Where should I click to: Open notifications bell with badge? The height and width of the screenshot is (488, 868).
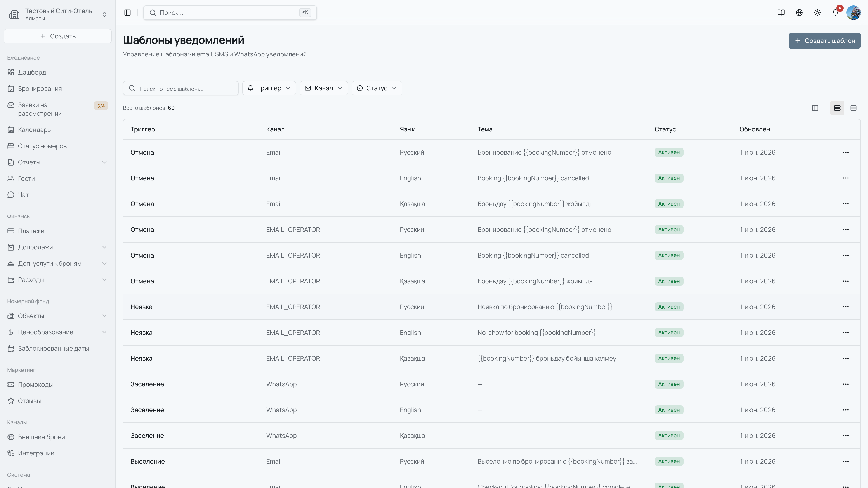[835, 12]
